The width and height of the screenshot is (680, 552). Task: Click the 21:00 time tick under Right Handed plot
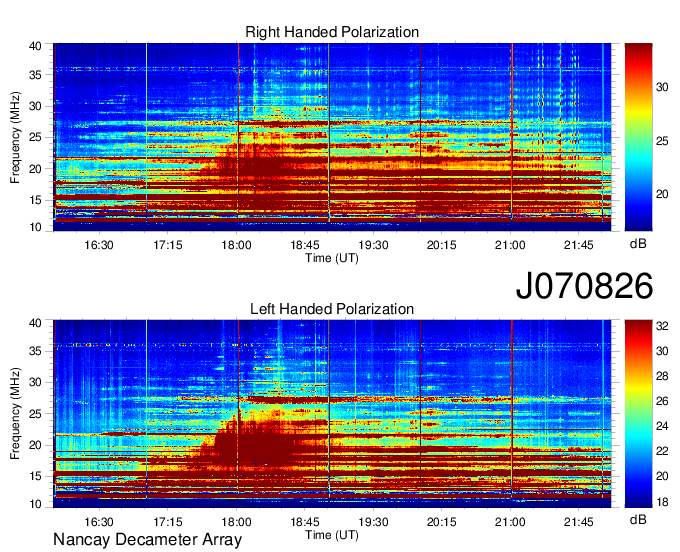510,245
